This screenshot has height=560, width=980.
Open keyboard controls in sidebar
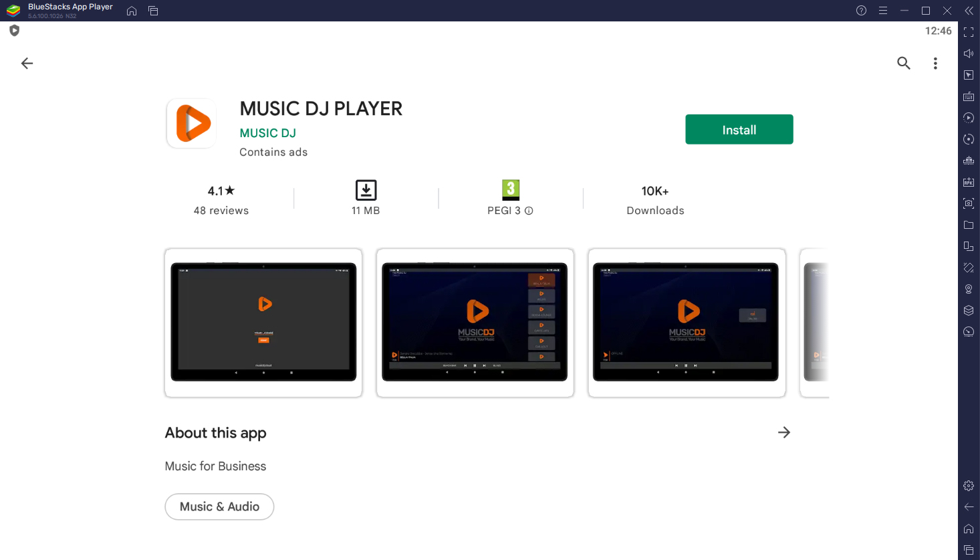[x=969, y=96]
